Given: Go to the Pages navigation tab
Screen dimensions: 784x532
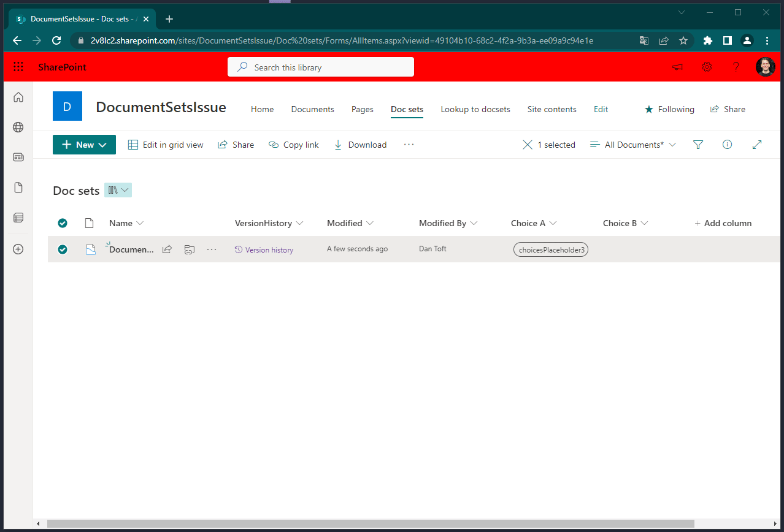Looking at the screenshot, I should (363, 109).
